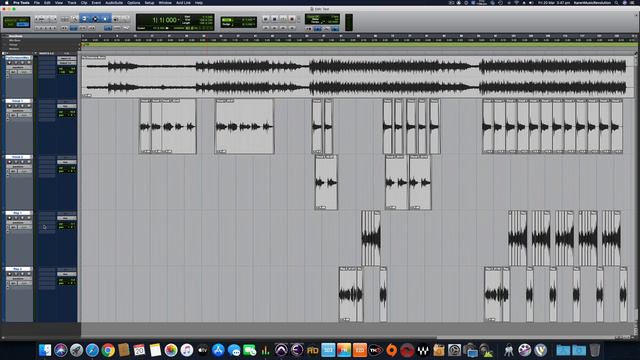The width and height of the screenshot is (640, 360).
Task: Select the Rap 1 track name
Action: (x=17, y=213)
